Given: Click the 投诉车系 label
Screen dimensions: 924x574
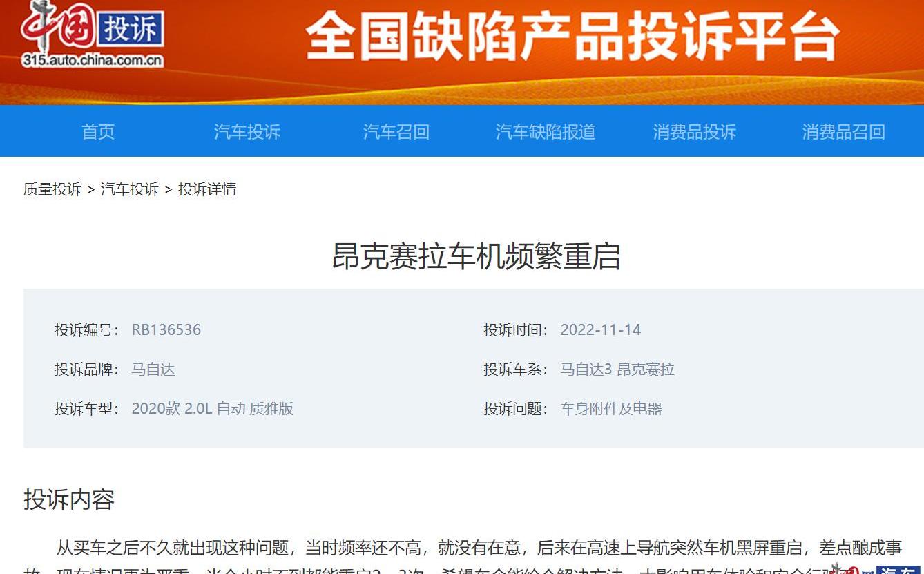Looking at the screenshot, I should 516,370.
